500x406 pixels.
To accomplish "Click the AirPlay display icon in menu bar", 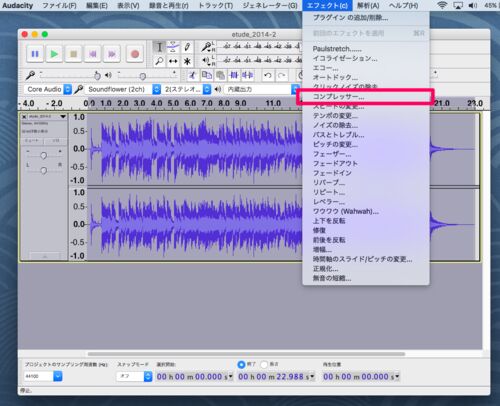I will 458,5.
